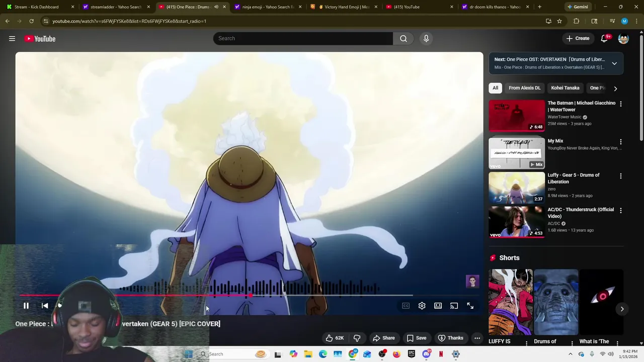Go back in browser history
The width and height of the screenshot is (644, 362).
click(x=7, y=21)
